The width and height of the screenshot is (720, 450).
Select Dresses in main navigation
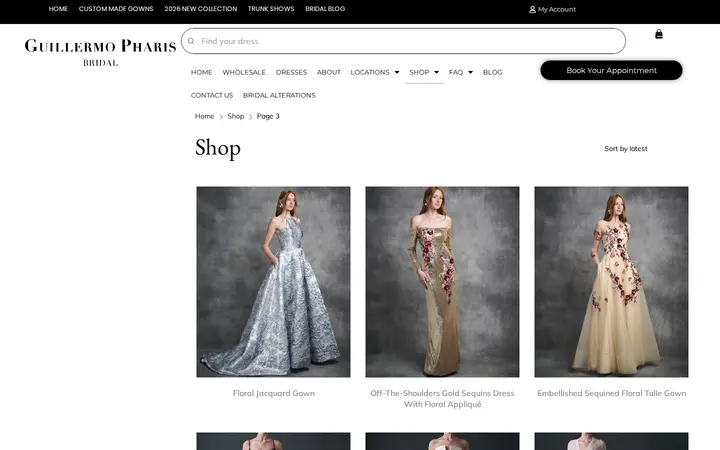coord(291,72)
